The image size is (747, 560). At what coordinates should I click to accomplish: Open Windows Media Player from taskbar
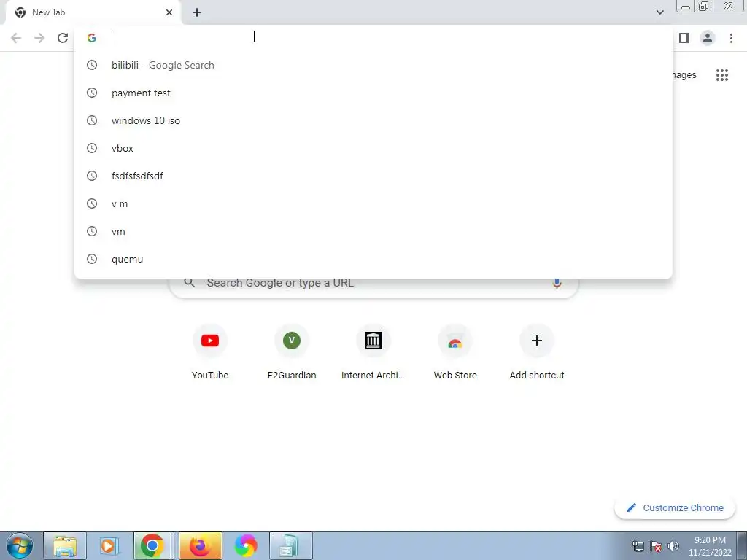point(108,545)
